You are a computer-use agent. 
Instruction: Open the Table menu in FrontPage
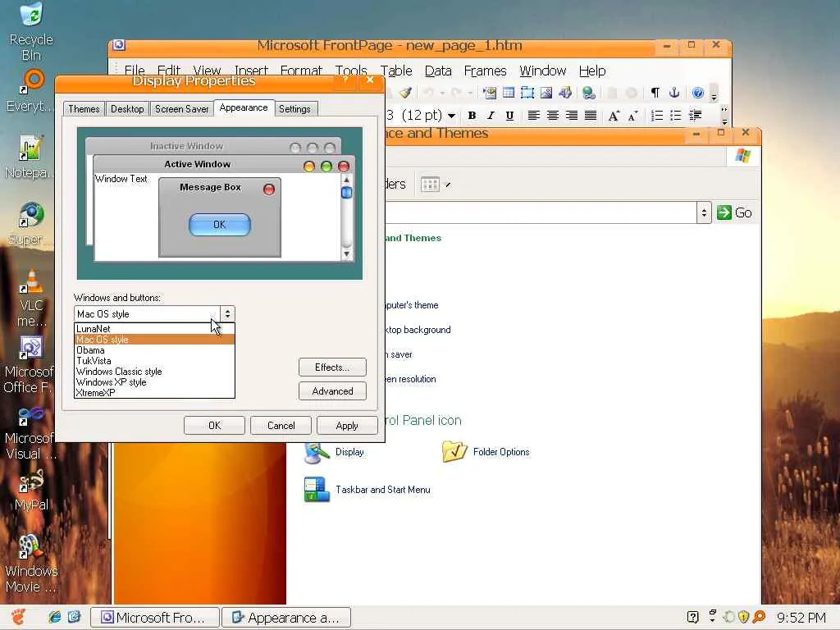(396, 71)
